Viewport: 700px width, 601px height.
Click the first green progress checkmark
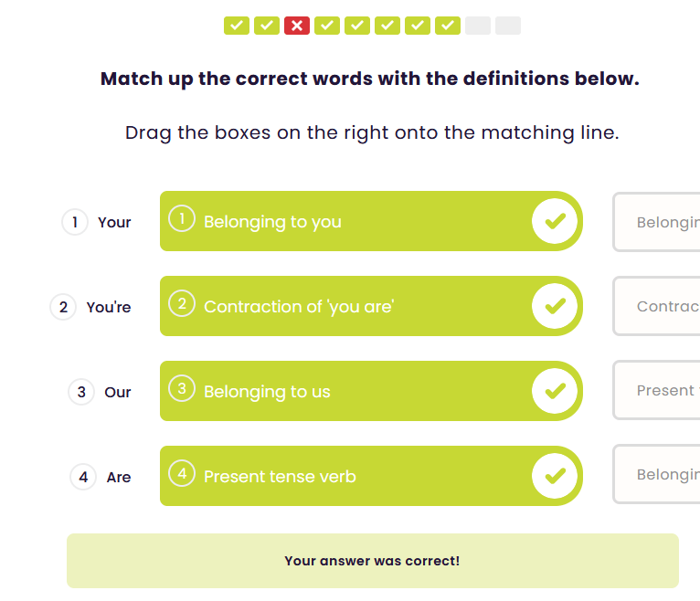237,26
